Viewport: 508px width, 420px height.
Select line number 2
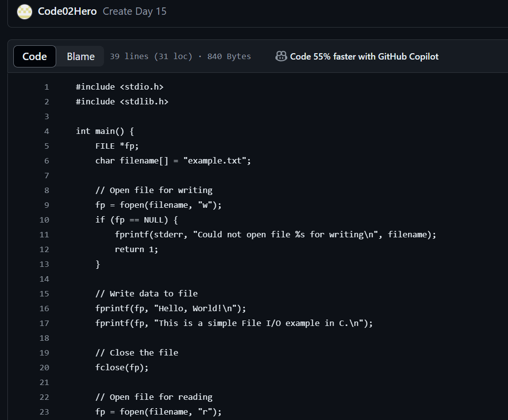tap(47, 102)
